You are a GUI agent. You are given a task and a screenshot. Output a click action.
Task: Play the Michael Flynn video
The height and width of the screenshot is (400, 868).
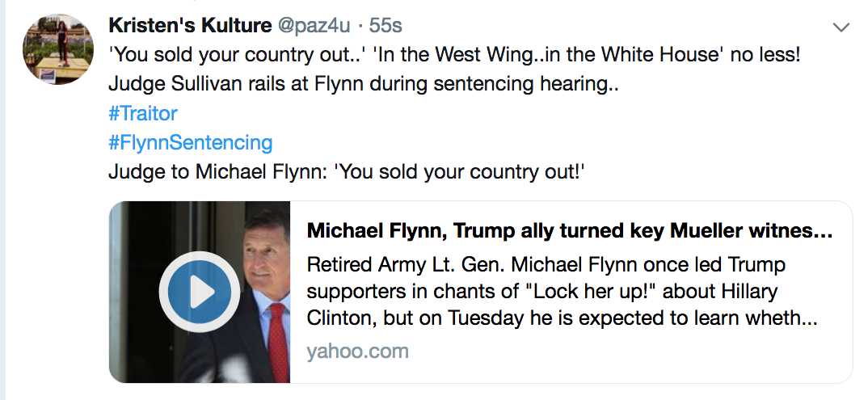tap(199, 292)
